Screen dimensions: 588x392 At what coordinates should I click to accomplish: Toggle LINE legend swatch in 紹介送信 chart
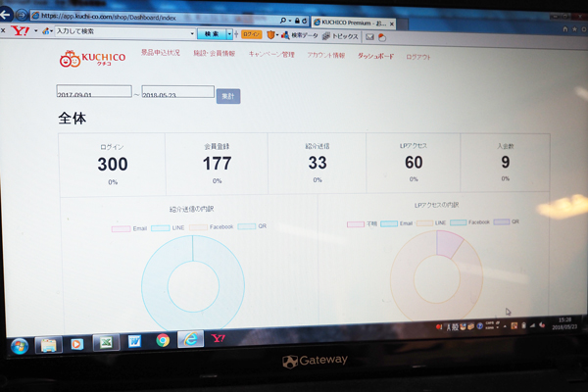[160, 228]
